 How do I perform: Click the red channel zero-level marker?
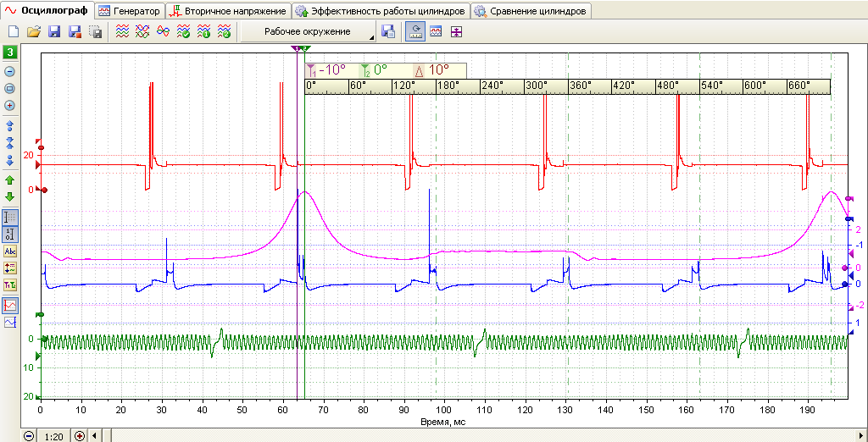(43, 190)
